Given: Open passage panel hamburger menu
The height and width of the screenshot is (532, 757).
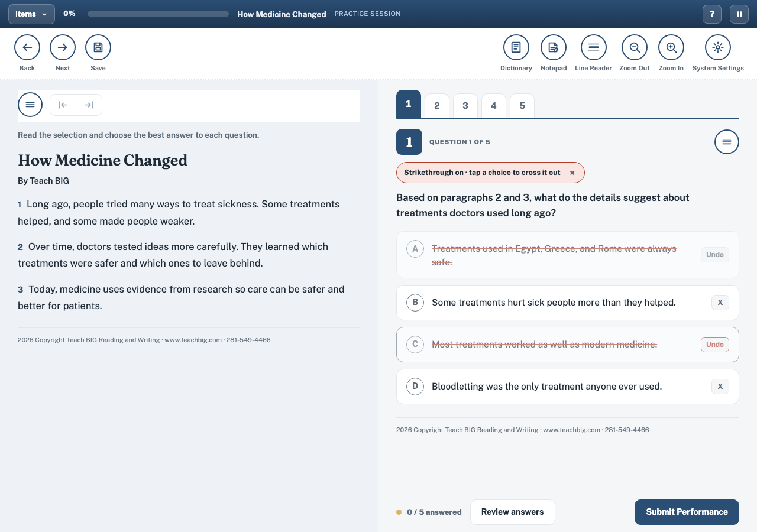Looking at the screenshot, I should pos(30,105).
